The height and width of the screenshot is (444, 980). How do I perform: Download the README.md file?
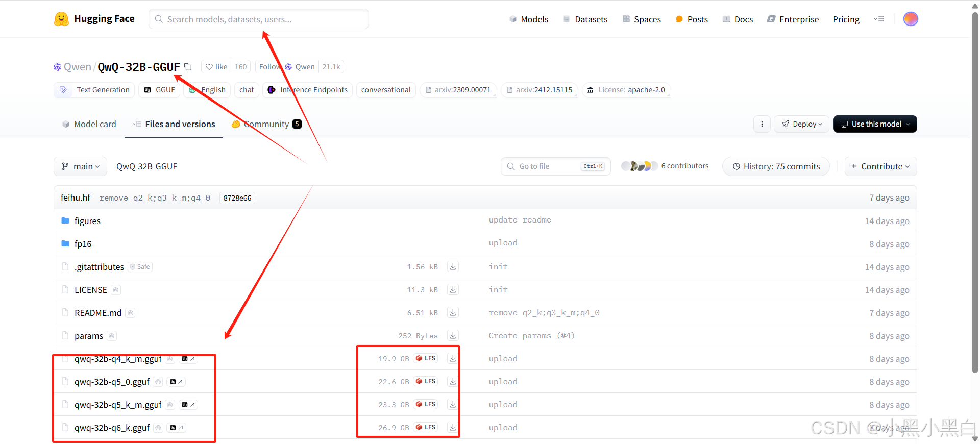click(x=453, y=312)
